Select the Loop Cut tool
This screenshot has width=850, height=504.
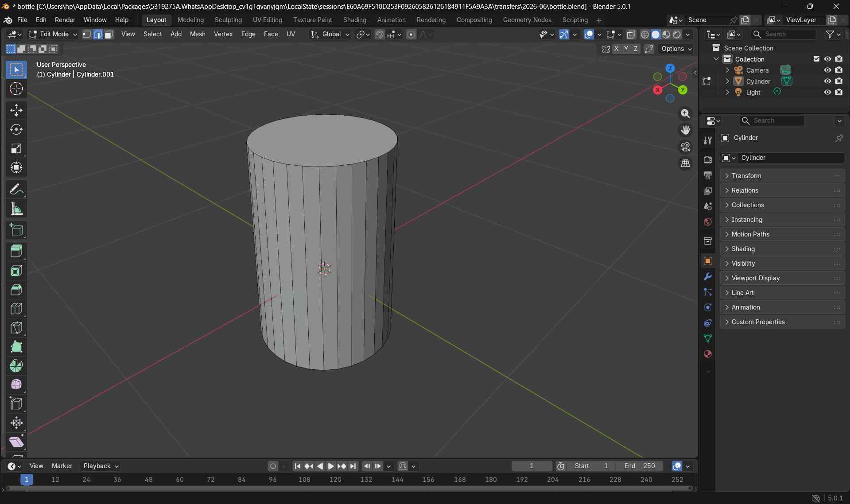coord(16,309)
